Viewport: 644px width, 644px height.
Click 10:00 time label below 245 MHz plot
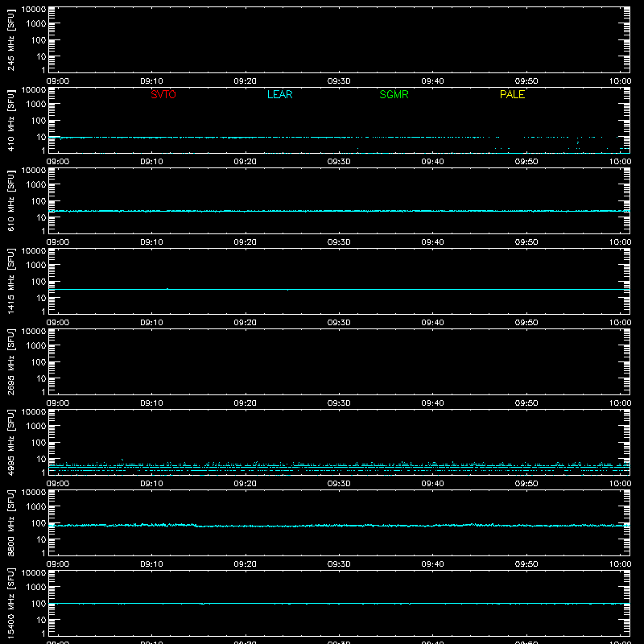point(620,81)
